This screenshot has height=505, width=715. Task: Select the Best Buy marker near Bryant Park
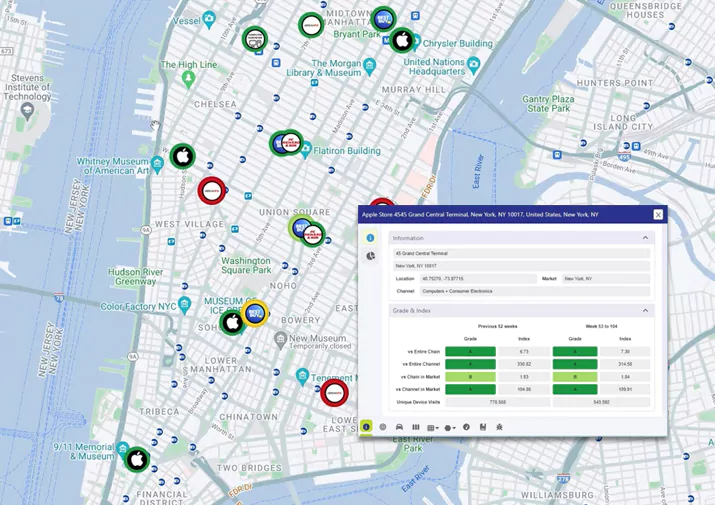[x=383, y=19]
